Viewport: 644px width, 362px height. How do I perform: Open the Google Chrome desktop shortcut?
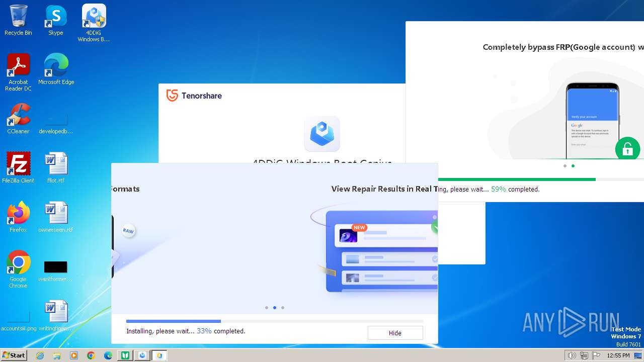click(18, 269)
